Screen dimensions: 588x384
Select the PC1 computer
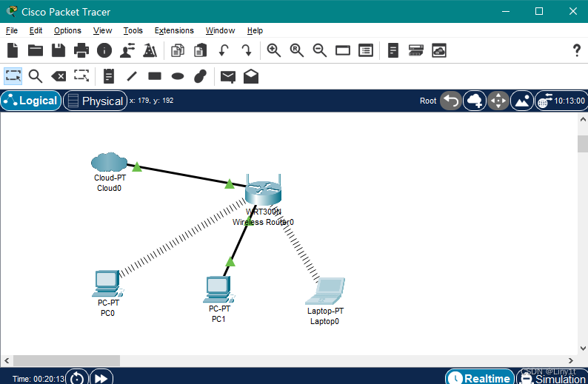[219, 289]
